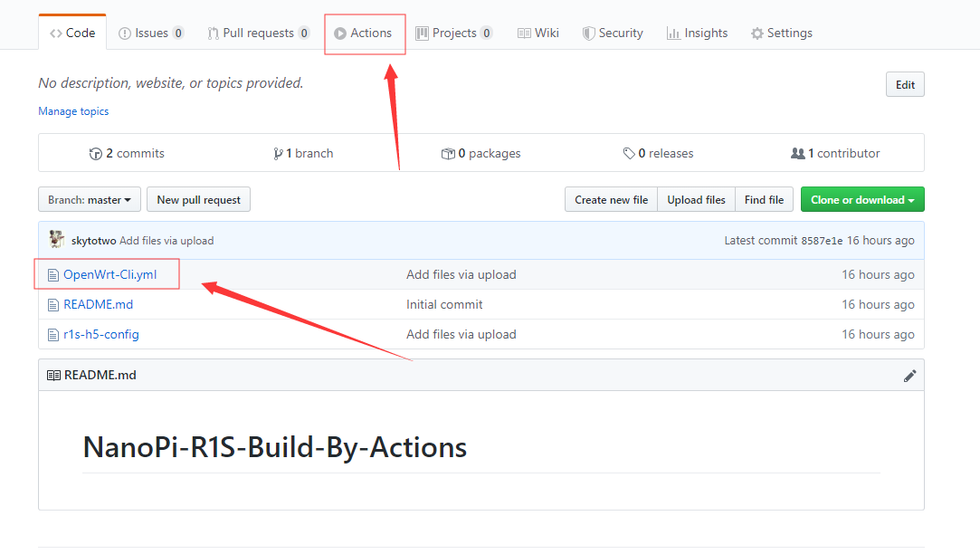Screen dimensions: 980x554
Task: Open the skytotwo author link
Action: [94, 241]
